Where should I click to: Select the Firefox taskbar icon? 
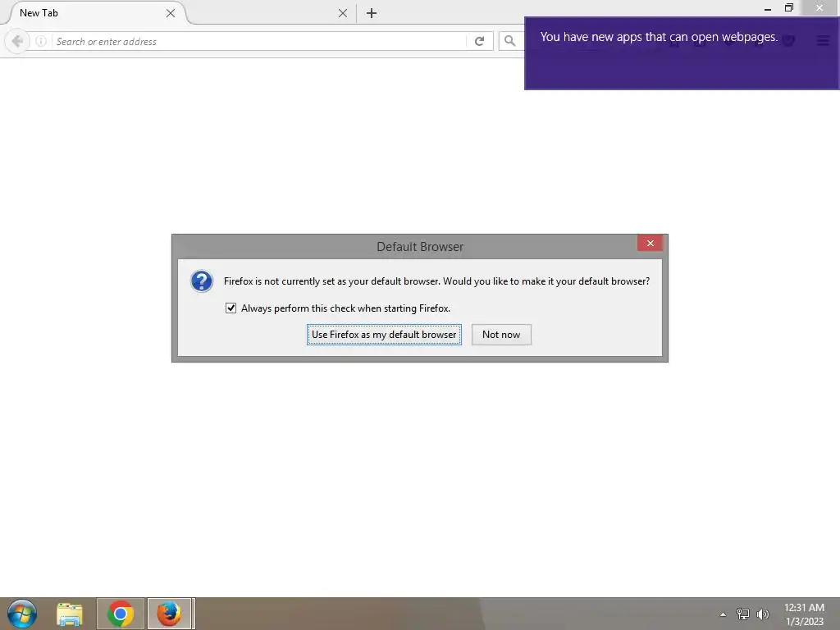pos(169,614)
